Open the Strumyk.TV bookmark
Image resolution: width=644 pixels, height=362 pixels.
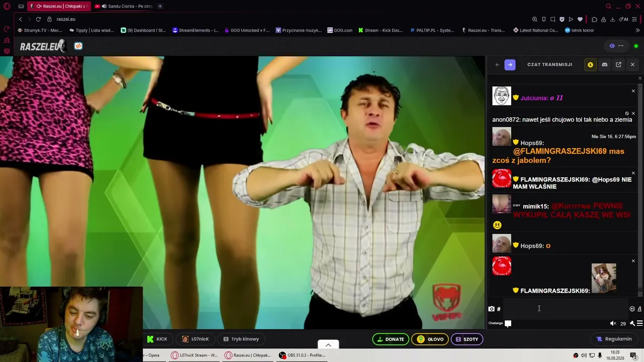click(x=40, y=30)
